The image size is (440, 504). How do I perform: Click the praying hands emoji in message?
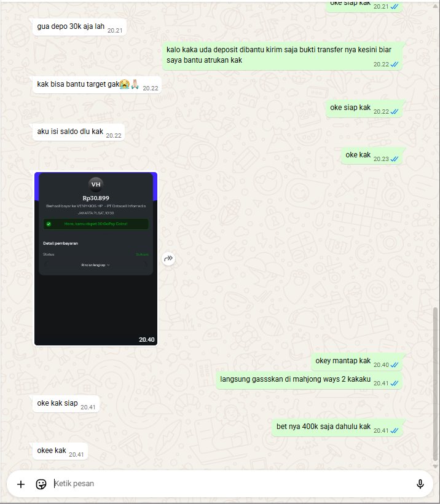(x=135, y=84)
